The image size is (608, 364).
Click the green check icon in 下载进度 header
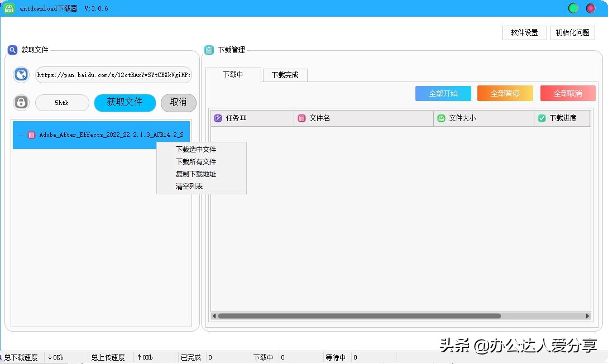pos(542,118)
